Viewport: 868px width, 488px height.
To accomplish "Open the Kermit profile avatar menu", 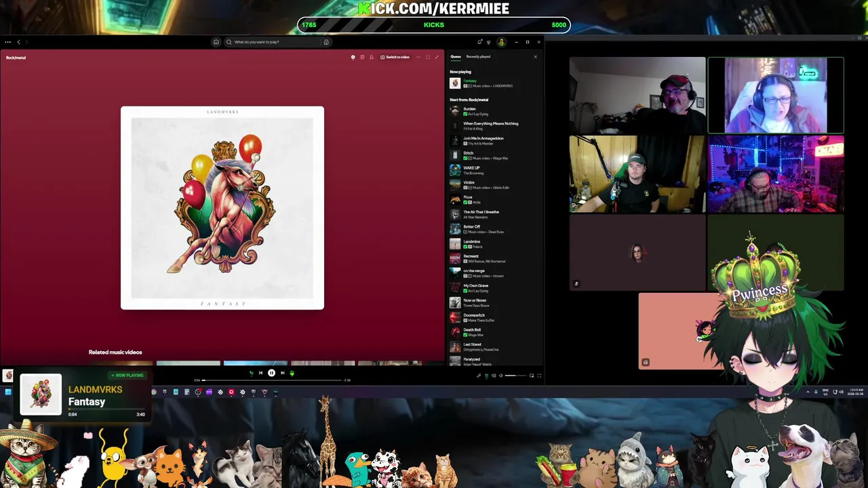I will tap(501, 42).
